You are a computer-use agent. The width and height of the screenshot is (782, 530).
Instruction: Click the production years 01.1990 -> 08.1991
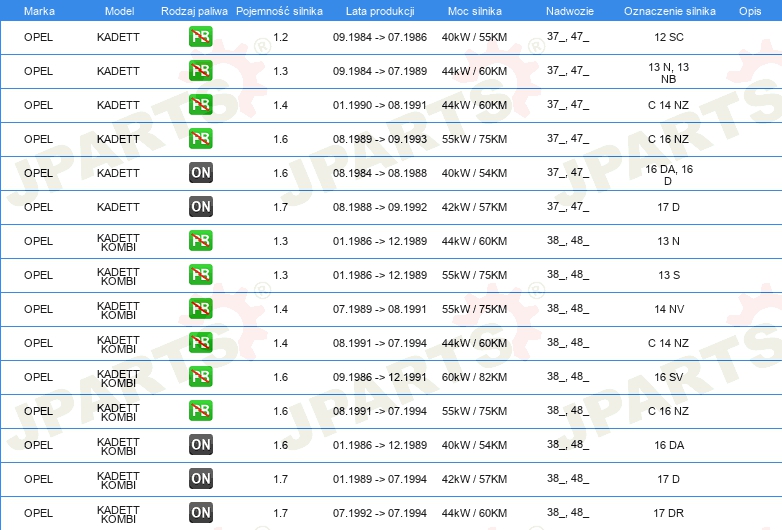380,105
